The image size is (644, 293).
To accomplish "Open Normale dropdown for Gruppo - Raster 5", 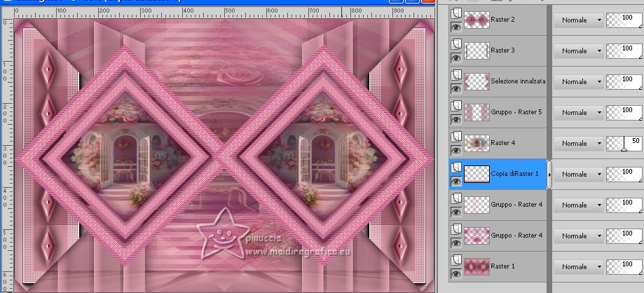I will [578, 112].
